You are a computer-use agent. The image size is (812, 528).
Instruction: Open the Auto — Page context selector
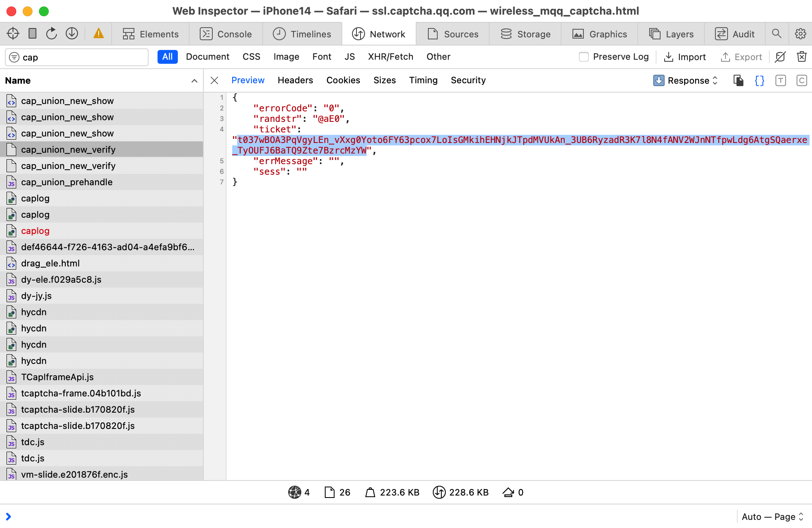point(772,517)
